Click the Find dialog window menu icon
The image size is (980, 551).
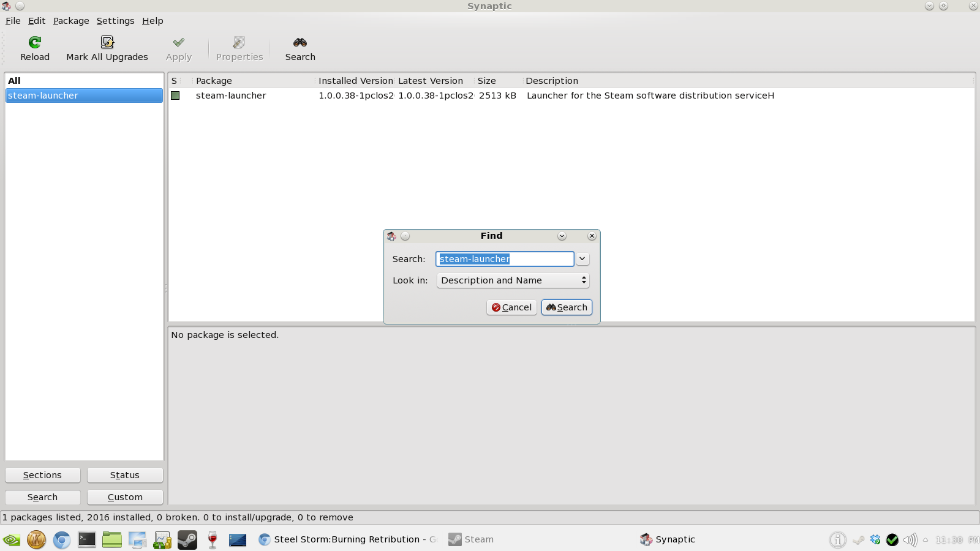tap(391, 236)
